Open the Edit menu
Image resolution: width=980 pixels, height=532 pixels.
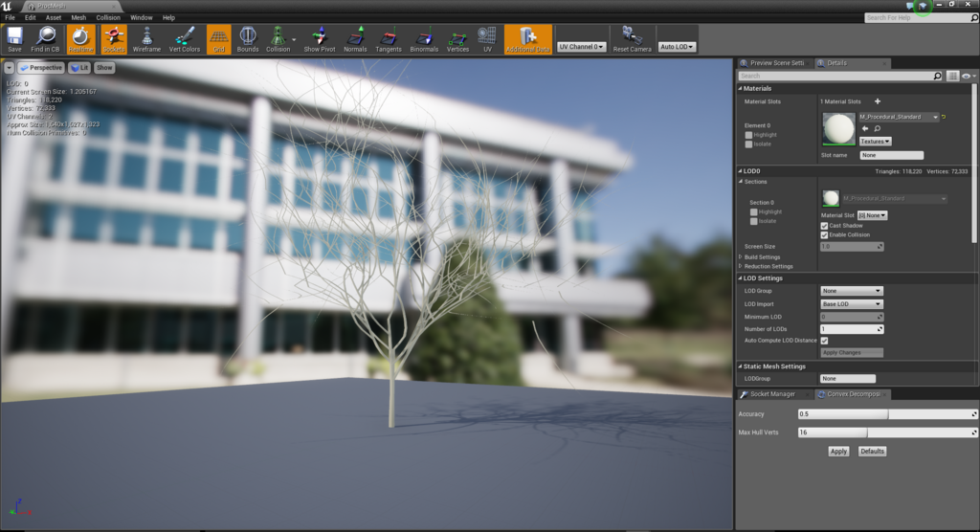coord(30,17)
